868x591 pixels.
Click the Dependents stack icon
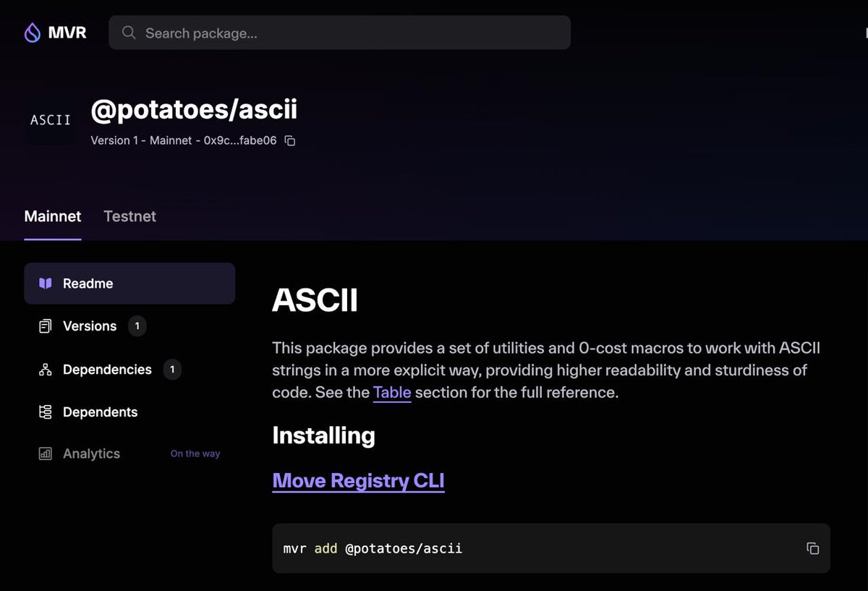[x=46, y=412]
